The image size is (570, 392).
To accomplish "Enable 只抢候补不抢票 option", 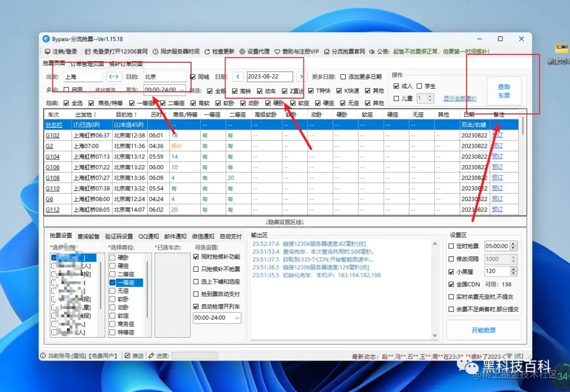I will (x=196, y=269).
